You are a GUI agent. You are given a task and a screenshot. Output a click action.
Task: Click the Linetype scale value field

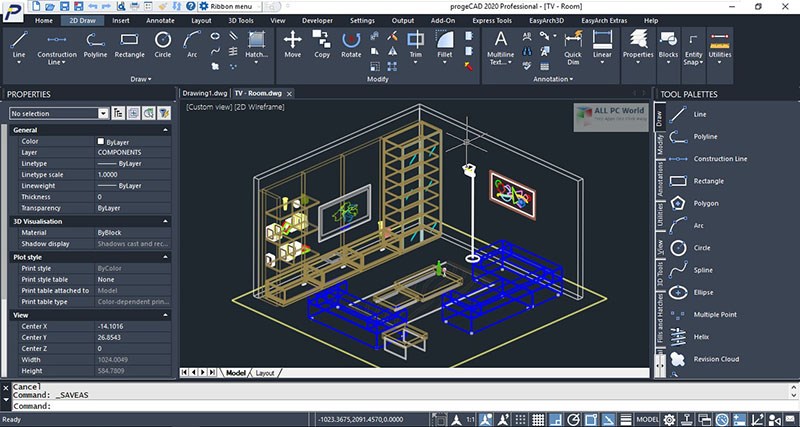tap(133, 174)
